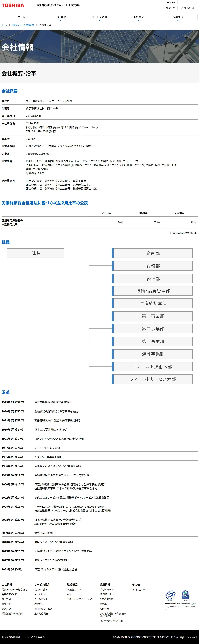Open footer link 求める人材像・募集要項等
The width and height of the screenshot is (200, 644).
(113, 615)
